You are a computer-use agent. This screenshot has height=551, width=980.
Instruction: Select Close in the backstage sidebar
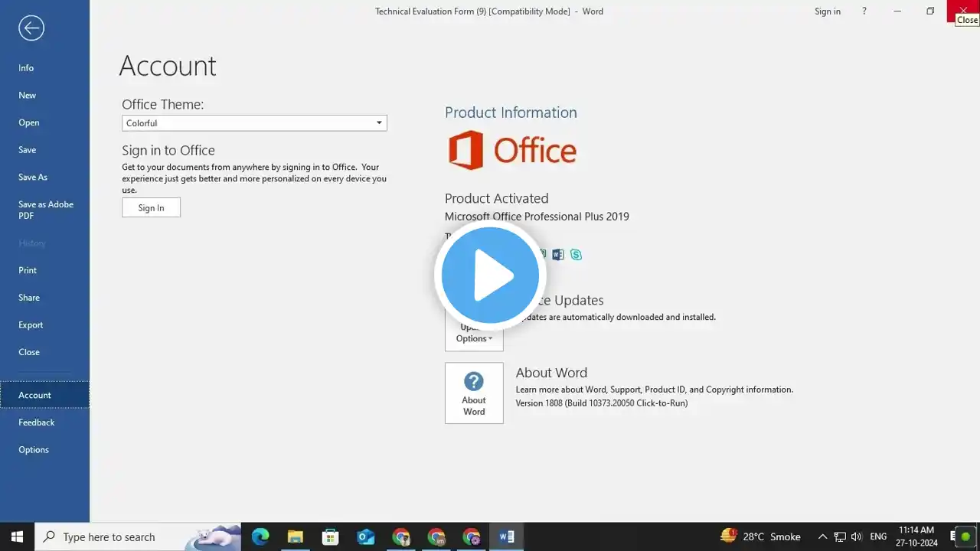29,352
